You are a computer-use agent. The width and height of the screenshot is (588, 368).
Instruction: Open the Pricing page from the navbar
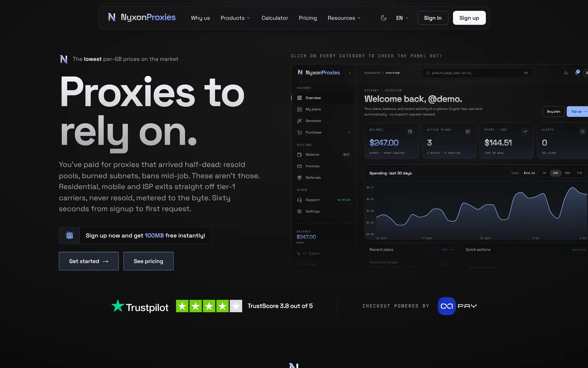[x=308, y=18]
